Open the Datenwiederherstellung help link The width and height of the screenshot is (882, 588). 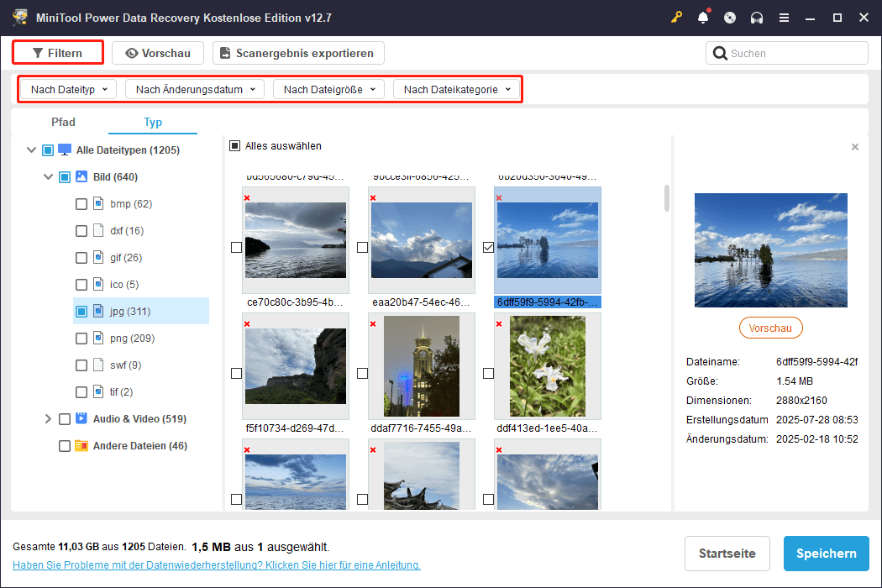(x=217, y=565)
